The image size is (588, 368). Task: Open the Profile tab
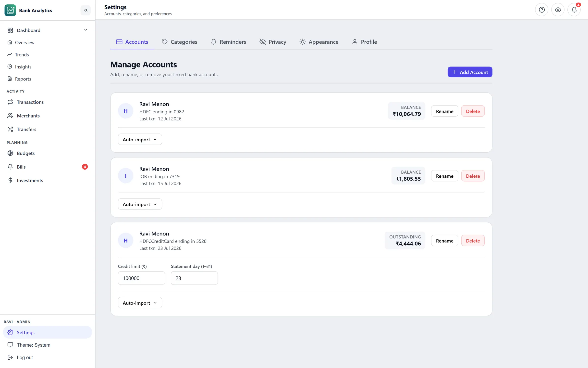coord(364,42)
